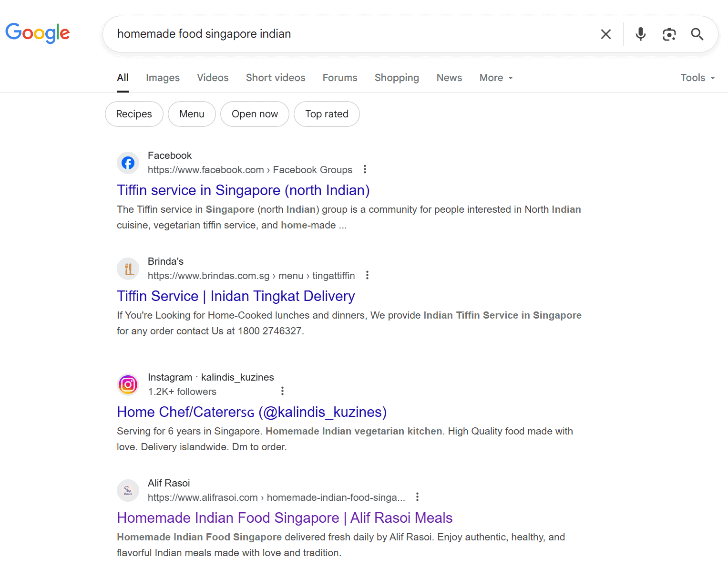Submit search with magnifying glass icon

(x=697, y=34)
